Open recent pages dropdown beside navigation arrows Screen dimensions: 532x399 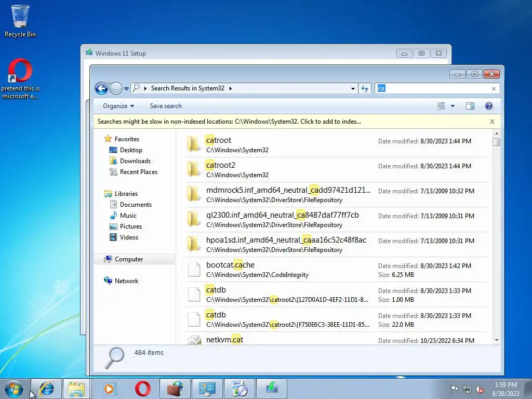pyautogui.click(x=127, y=88)
